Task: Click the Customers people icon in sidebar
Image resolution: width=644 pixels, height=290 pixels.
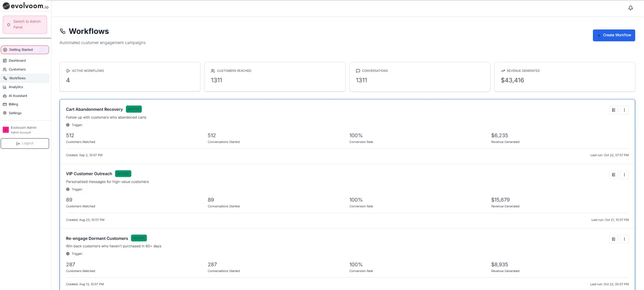Action: pyautogui.click(x=5, y=69)
